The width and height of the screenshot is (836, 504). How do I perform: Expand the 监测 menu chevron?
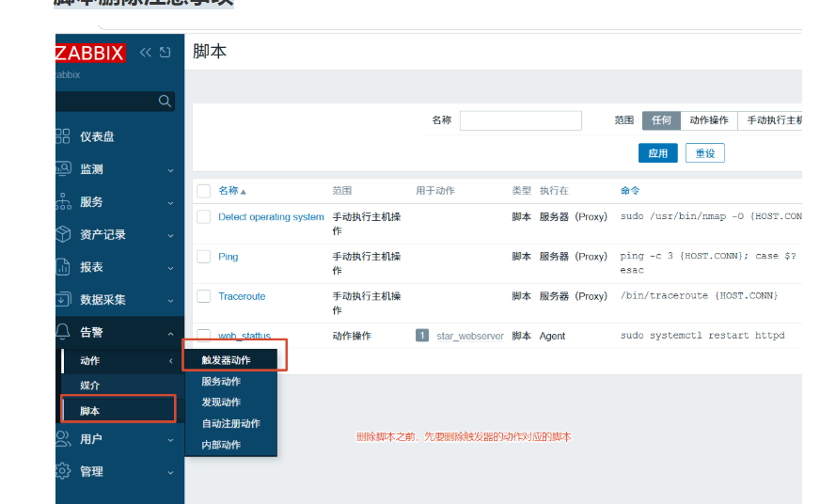[170, 171]
